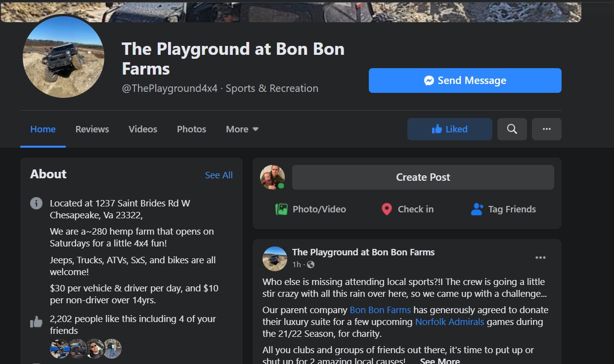Image resolution: width=614 pixels, height=364 pixels.
Task: Follow the Bon Bon Farms link in the post
Action: coord(380,310)
